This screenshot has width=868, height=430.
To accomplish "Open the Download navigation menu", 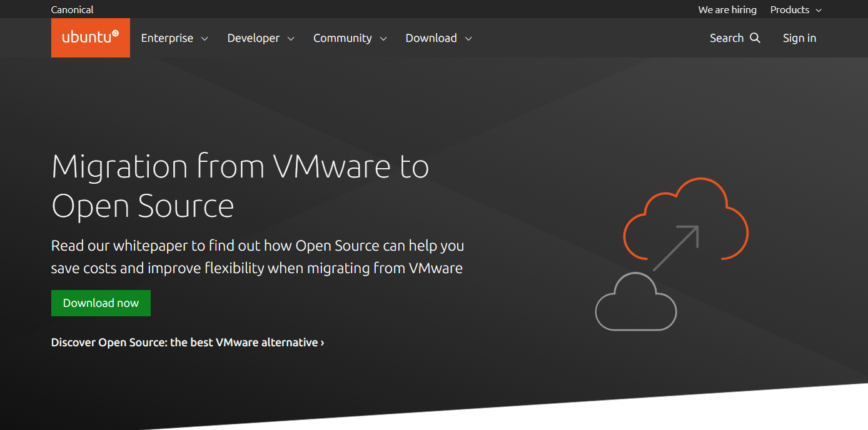I will pos(439,38).
